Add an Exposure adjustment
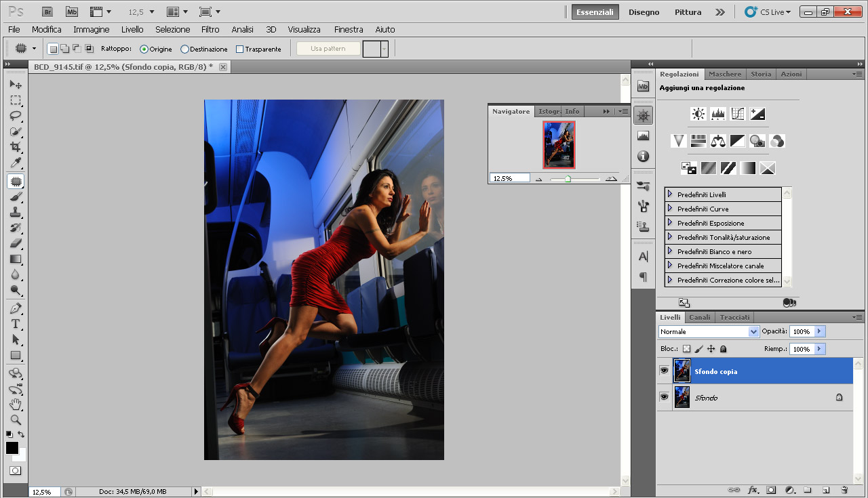This screenshot has height=498, width=868. (757, 114)
